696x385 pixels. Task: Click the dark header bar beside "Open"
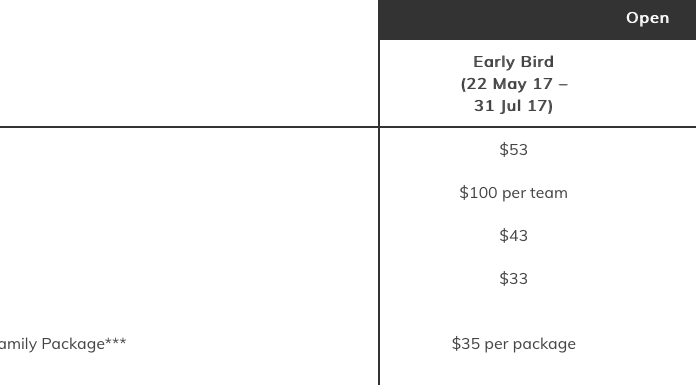(x=502, y=20)
